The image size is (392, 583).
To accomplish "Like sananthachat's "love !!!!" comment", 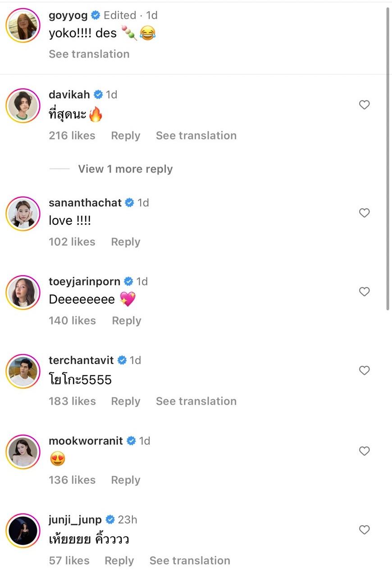I will click(364, 213).
